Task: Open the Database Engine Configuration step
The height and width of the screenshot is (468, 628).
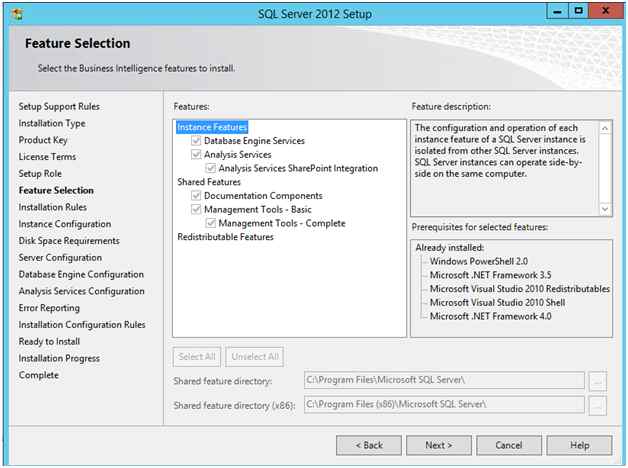Action: coord(81,275)
